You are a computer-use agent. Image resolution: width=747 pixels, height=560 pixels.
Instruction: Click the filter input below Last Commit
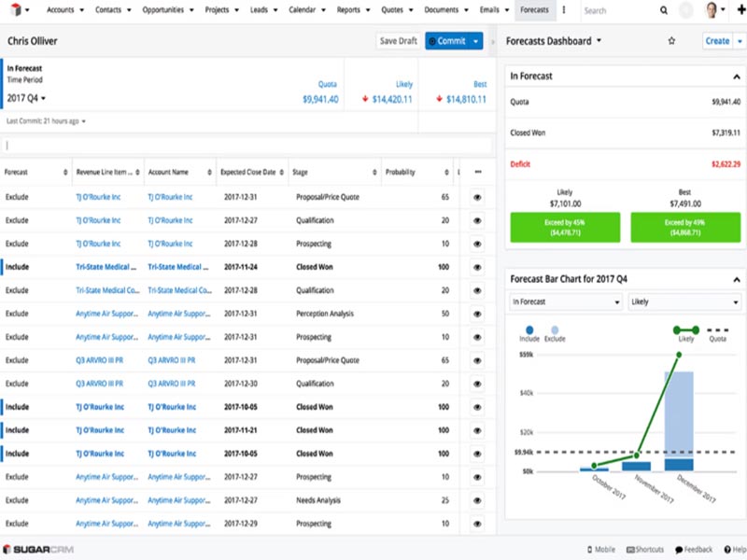click(247, 144)
